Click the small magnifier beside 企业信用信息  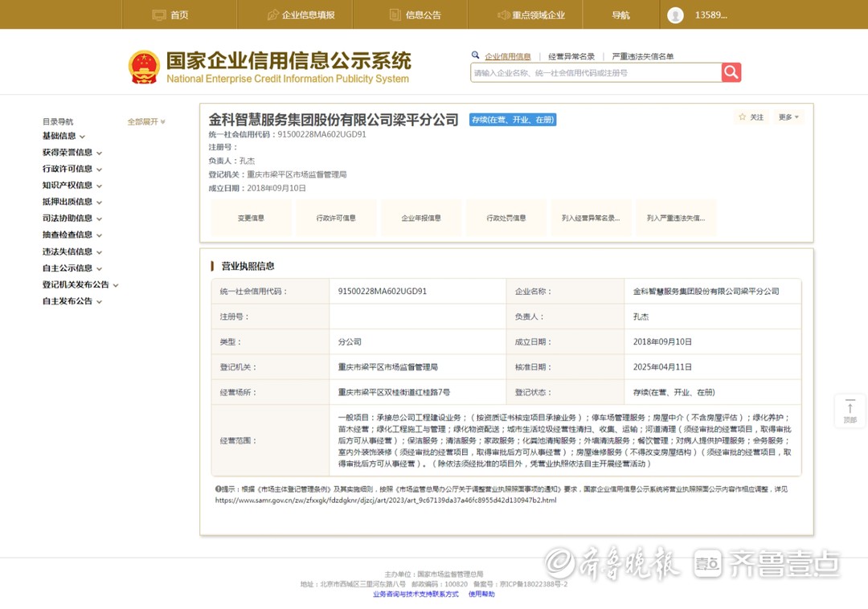476,55
